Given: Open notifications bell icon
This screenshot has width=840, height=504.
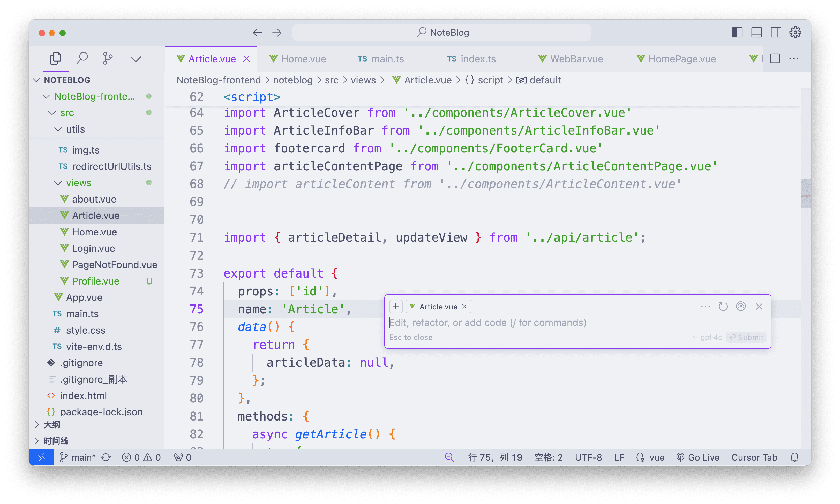Looking at the screenshot, I should pos(794,457).
